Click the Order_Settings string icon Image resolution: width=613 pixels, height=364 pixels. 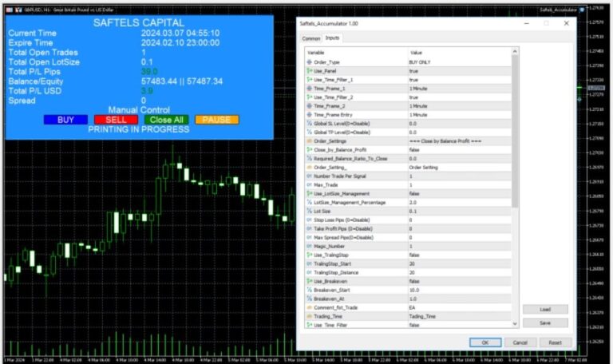pos(310,140)
